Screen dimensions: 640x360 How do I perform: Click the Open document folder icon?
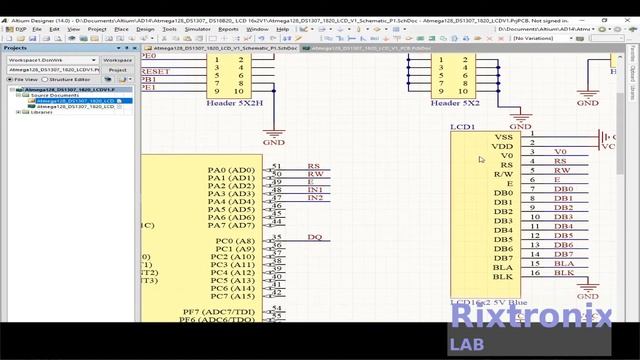point(21,38)
